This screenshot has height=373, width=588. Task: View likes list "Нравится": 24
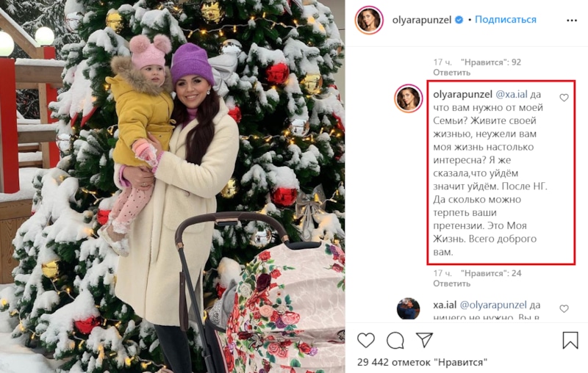(x=491, y=273)
